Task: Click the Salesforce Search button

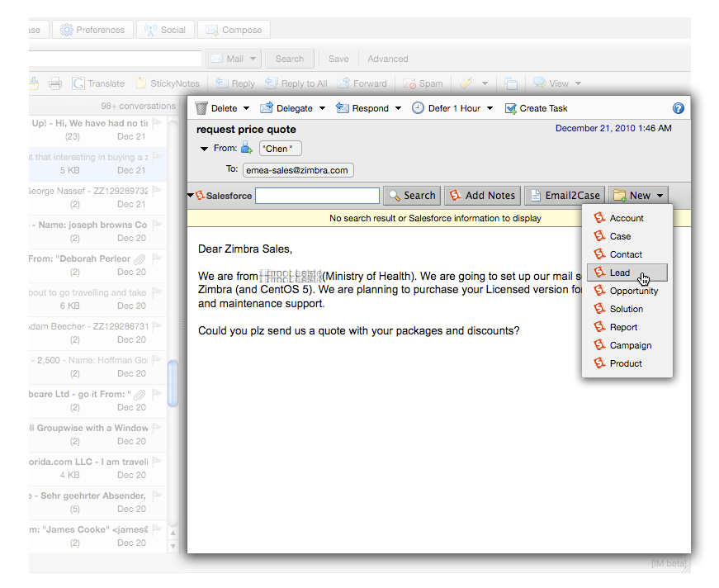Action: 412,196
